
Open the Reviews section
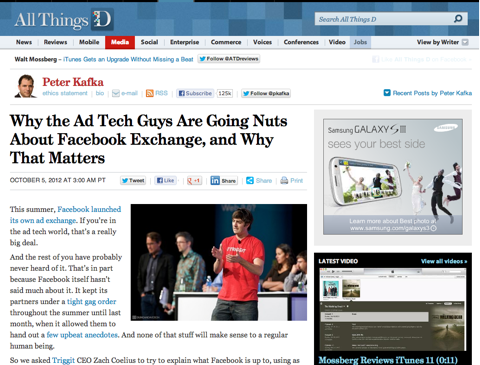click(x=55, y=42)
